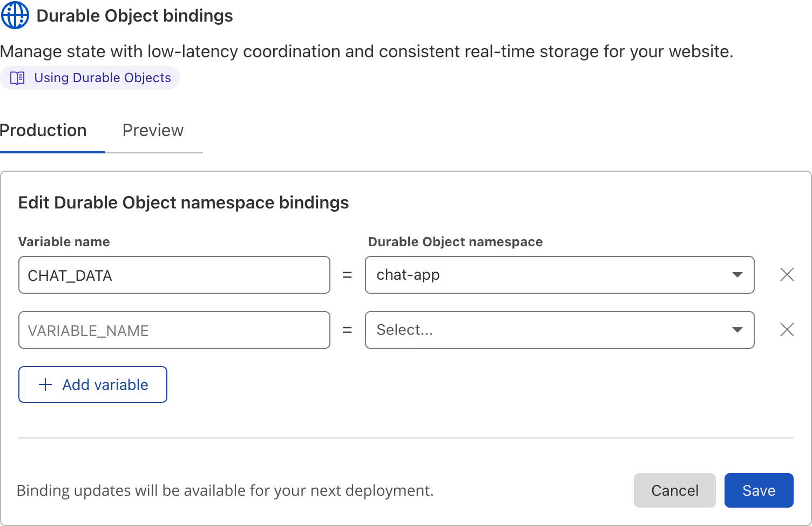Image resolution: width=812 pixels, height=526 pixels.
Task: Click the Variable name column label
Action: (x=64, y=241)
